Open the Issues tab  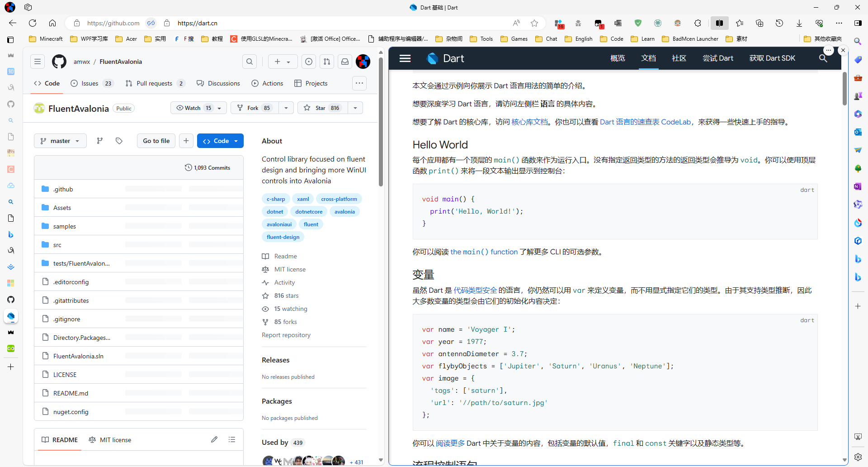tap(92, 83)
